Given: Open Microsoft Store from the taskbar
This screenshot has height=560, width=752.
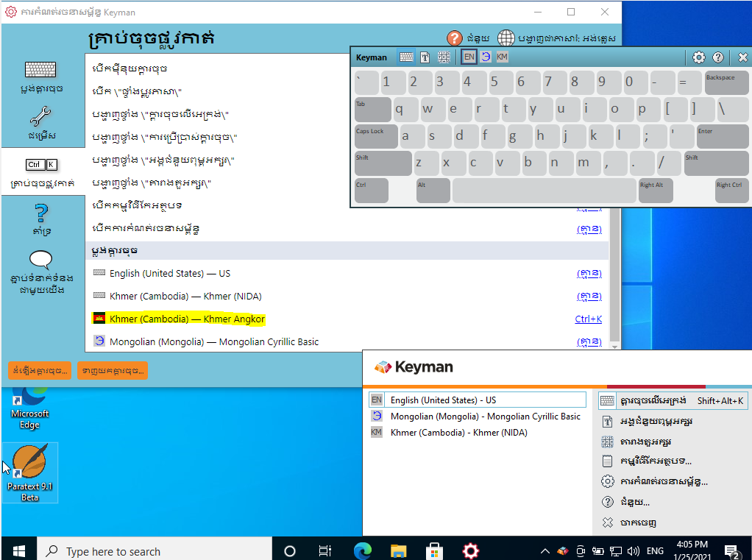Looking at the screenshot, I should (434, 550).
